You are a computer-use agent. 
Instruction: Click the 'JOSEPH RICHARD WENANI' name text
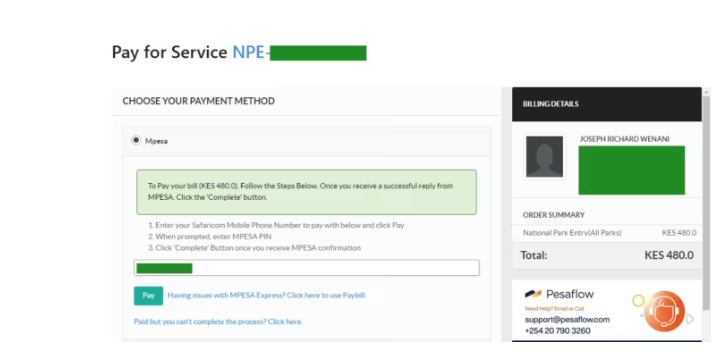pyautogui.click(x=624, y=139)
